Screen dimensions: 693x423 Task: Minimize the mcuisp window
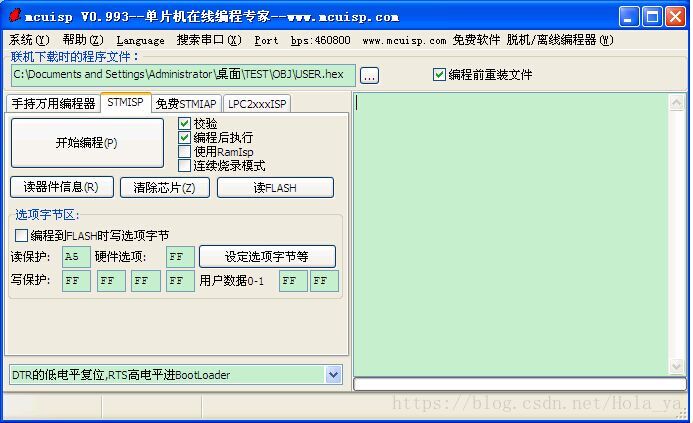click(628, 17)
